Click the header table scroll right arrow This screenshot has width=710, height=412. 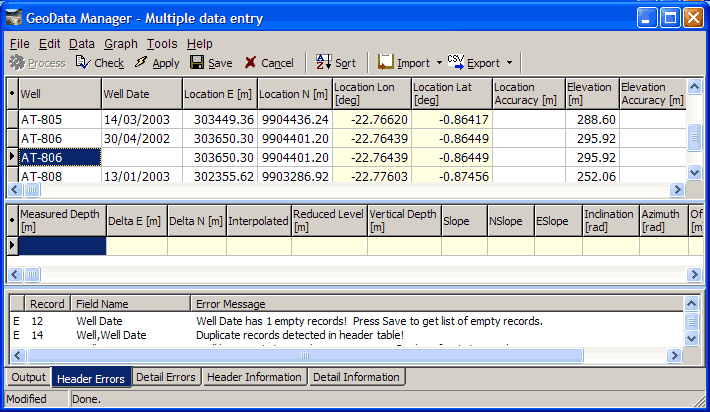coord(677,189)
